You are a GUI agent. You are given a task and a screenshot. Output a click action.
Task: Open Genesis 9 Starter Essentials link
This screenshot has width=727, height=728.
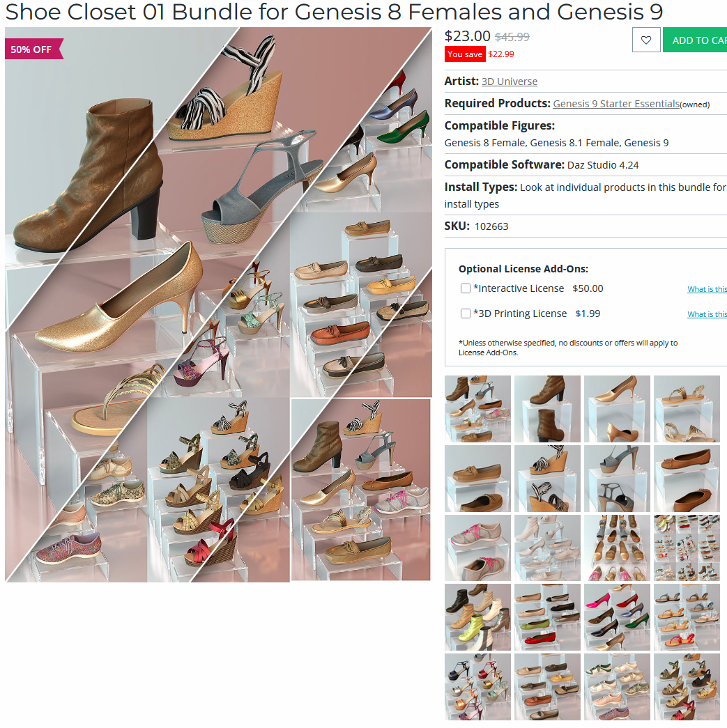[616, 104]
